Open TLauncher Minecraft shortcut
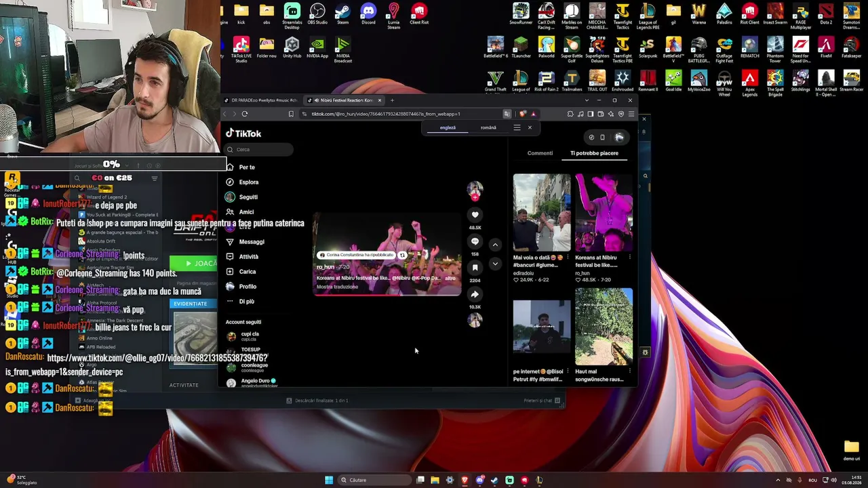Screen dimensions: 868x488 coord(521,48)
